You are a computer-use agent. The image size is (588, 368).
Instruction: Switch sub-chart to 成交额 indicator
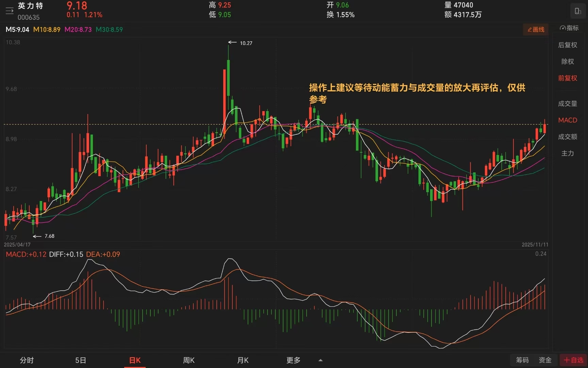click(x=568, y=137)
